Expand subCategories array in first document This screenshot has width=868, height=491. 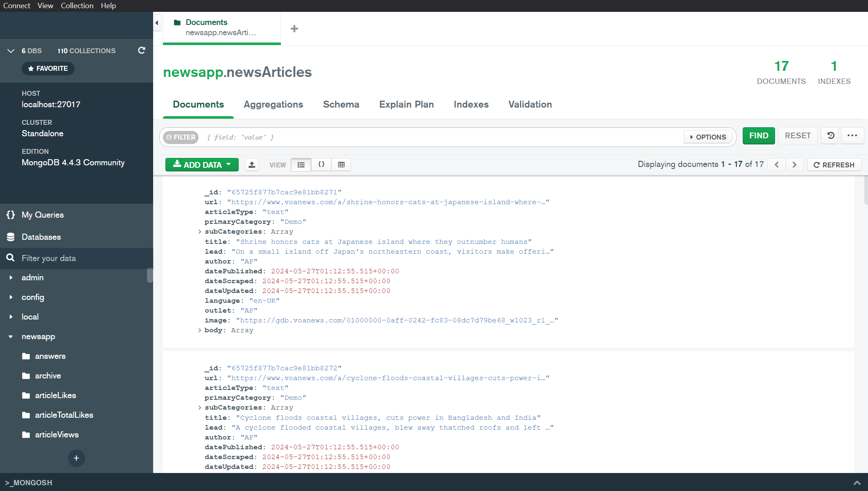[199, 232]
